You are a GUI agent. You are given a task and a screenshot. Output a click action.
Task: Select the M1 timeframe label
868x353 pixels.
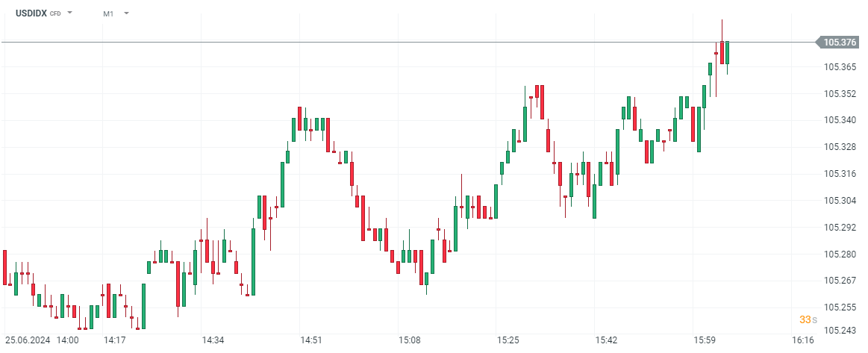[x=108, y=13]
